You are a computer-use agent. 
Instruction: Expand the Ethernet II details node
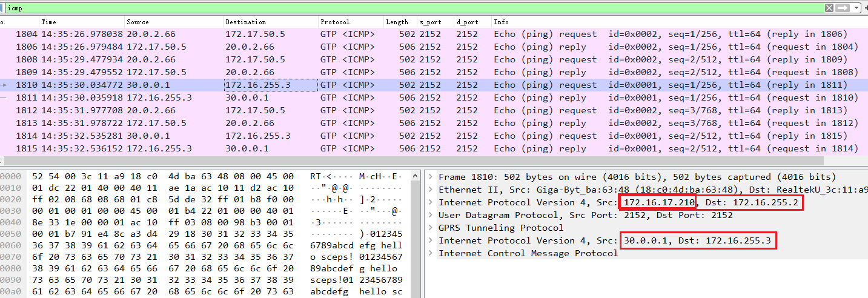tap(431, 190)
